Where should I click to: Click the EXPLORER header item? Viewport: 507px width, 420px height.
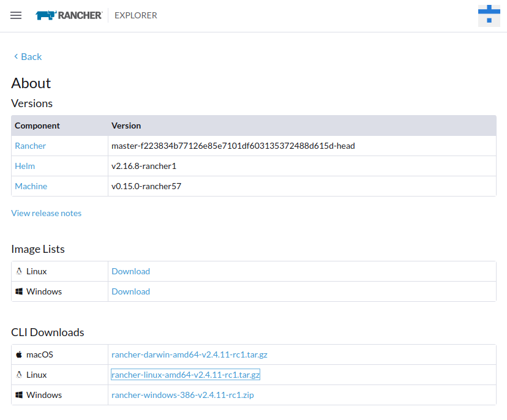(135, 15)
